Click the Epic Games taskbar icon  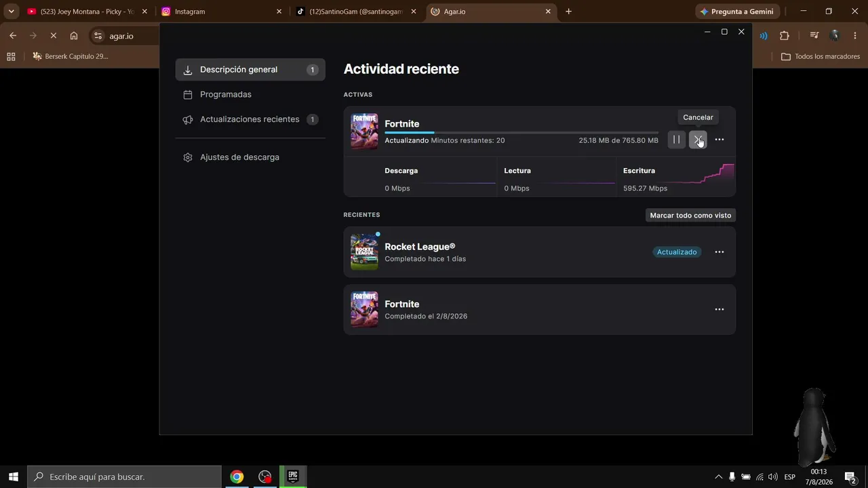click(293, 476)
